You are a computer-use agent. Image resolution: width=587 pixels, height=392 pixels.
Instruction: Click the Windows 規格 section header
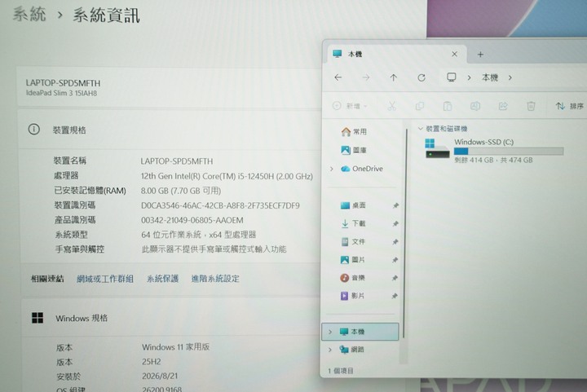coord(82,319)
